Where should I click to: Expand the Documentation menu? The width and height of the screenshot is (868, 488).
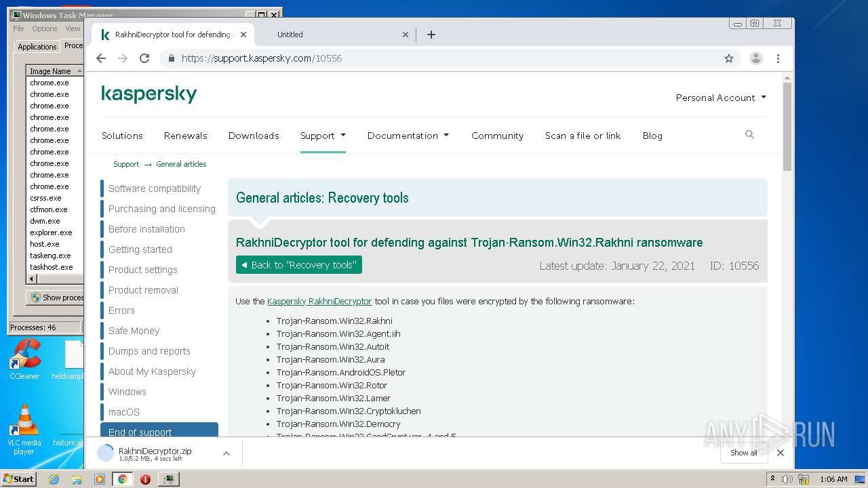coord(408,136)
